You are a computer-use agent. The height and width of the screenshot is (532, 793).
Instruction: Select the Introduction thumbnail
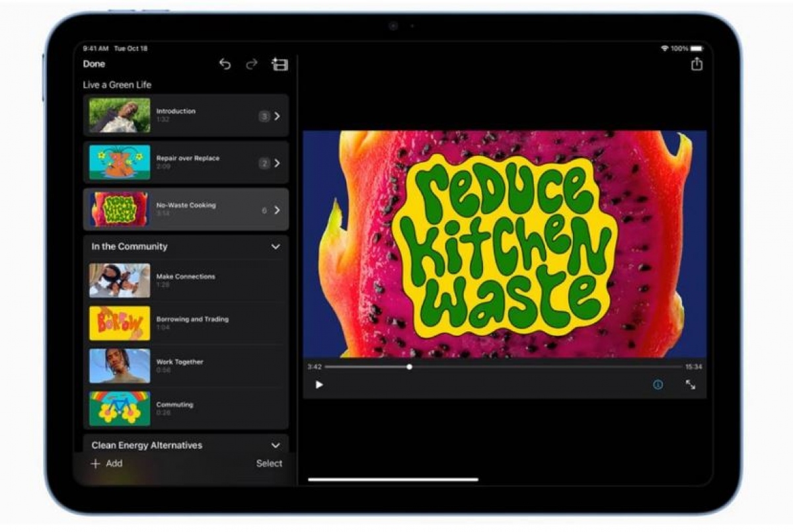coord(120,116)
